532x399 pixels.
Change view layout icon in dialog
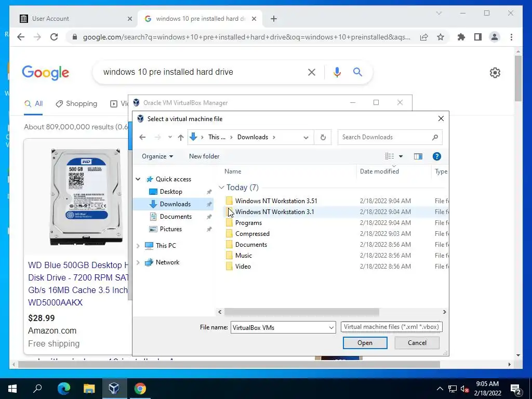pyautogui.click(x=390, y=156)
